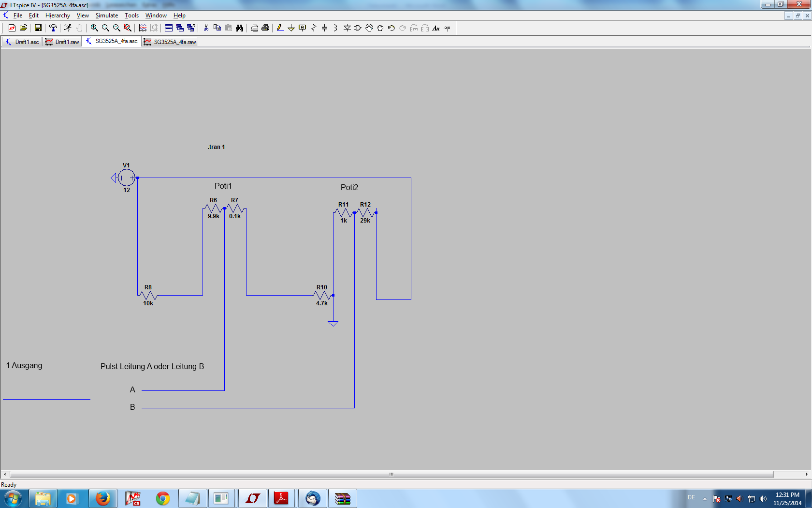Click the Autorange waveform toolbar icon

(x=143, y=28)
